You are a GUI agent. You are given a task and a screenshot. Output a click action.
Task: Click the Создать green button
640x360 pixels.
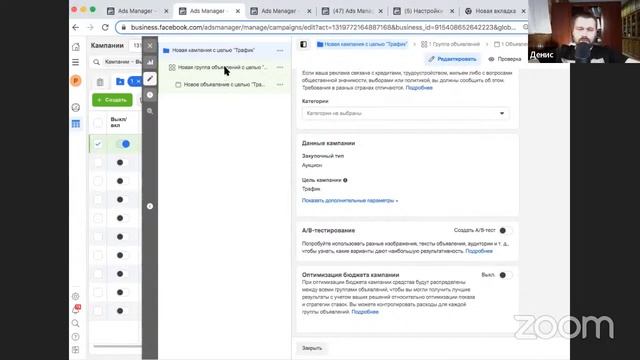tap(112, 100)
